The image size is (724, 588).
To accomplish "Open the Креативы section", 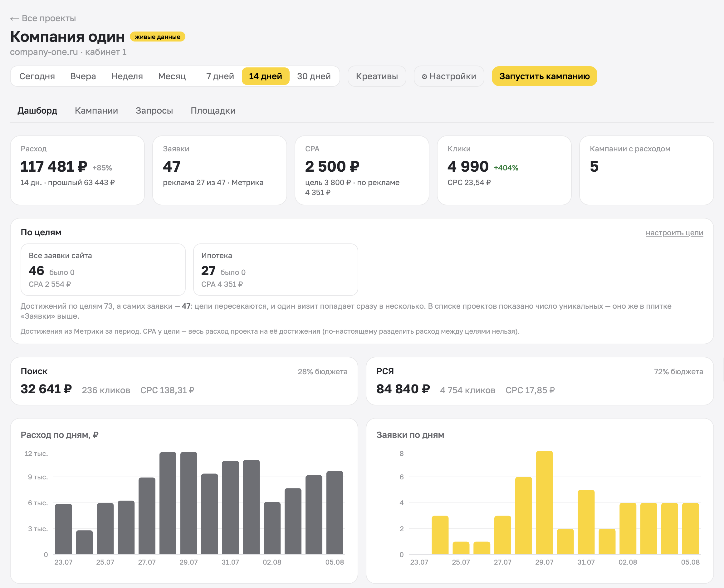I will pyautogui.click(x=377, y=76).
